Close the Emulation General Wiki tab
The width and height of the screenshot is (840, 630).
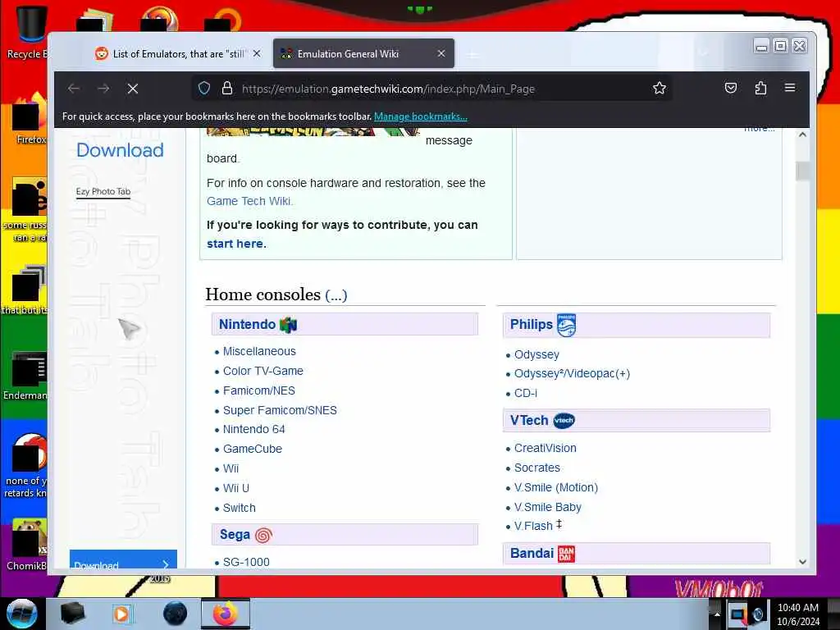pos(441,53)
